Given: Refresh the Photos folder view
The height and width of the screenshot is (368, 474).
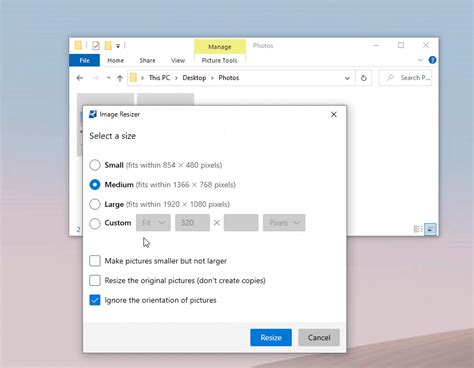Looking at the screenshot, I should click(364, 78).
